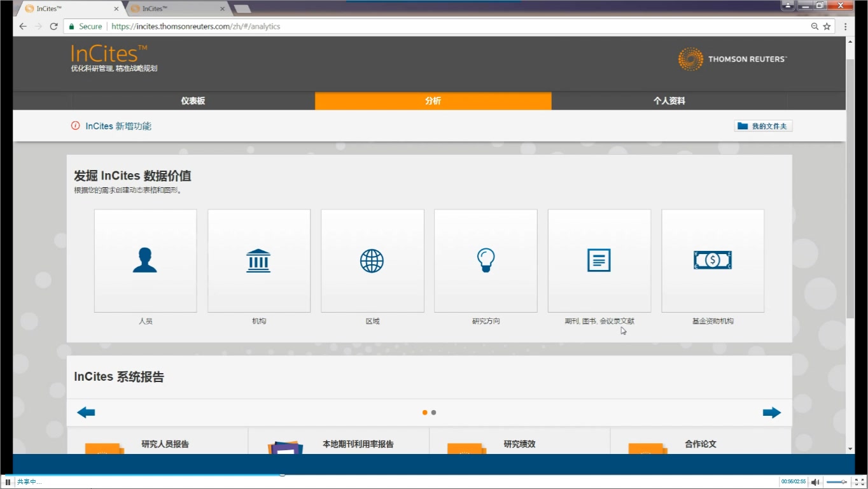This screenshot has height=489, width=868.
Task: Close the second InCites browser tab
Action: 222,9
